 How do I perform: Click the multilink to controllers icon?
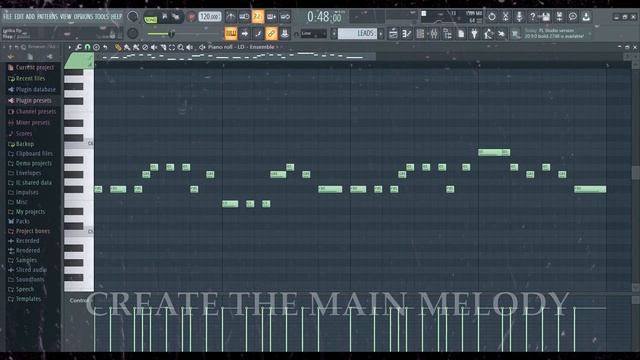(285, 33)
